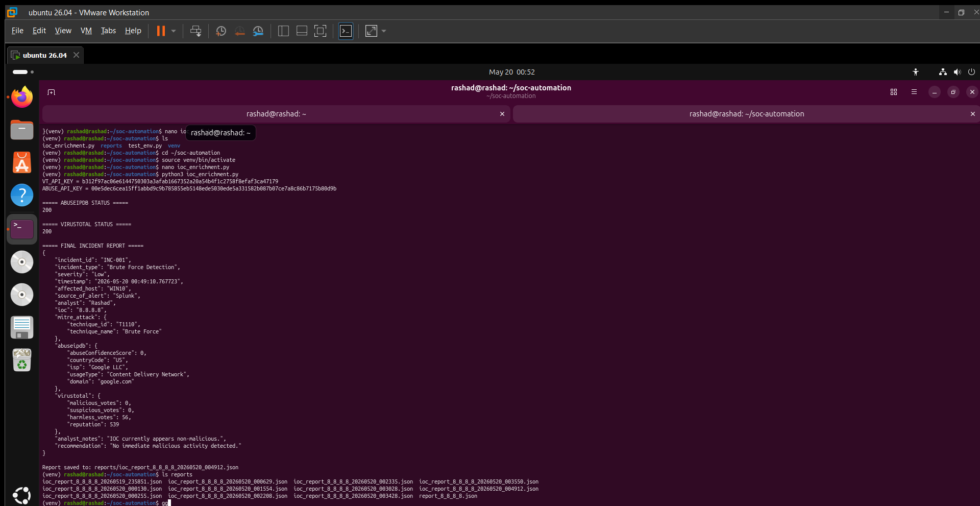The width and height of the screenshot is (980, 506).
Task: Click the volume icon in top bar
Action: 957,72
